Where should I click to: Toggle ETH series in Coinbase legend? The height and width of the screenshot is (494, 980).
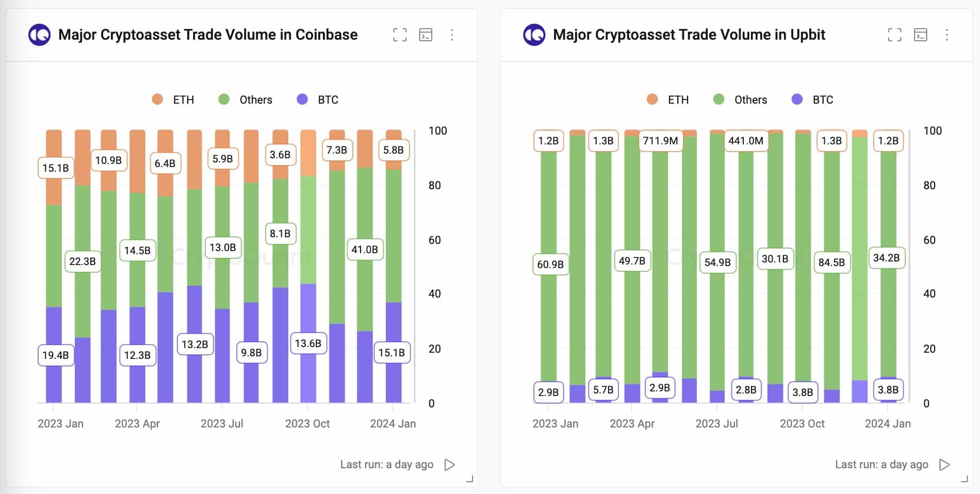pyautogui.click(x=173, y=100)
